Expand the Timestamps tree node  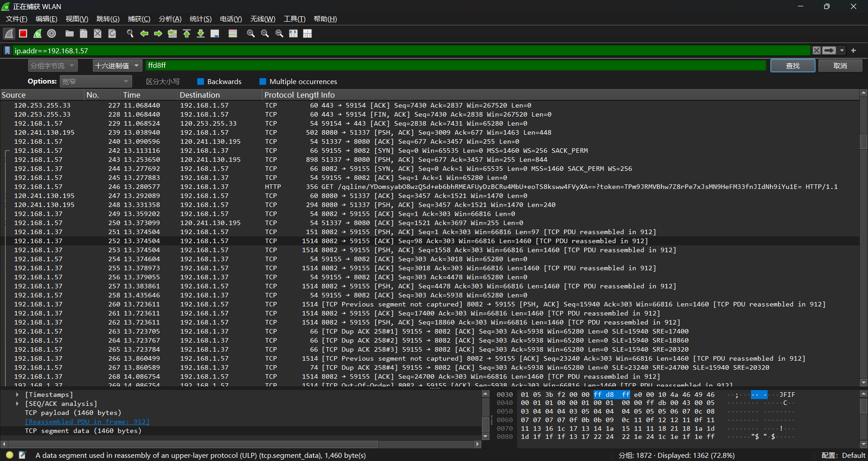[17, 395]
